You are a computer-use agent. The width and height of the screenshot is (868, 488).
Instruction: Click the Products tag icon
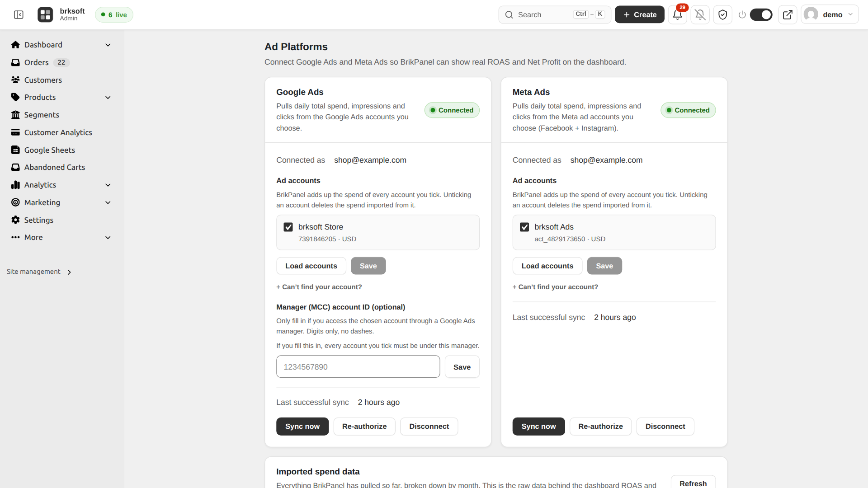tap(15, 97)
